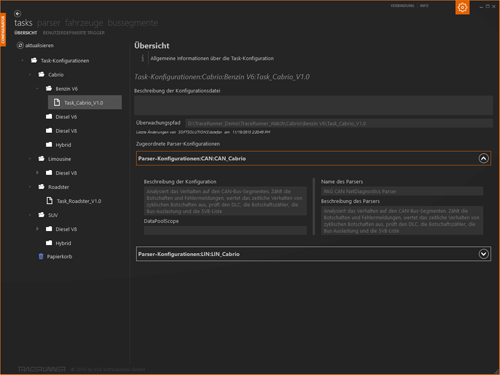
Task: Click the Parser-Konfigurationen:CAN:CAN_Cabrio header
Action: 313,158
